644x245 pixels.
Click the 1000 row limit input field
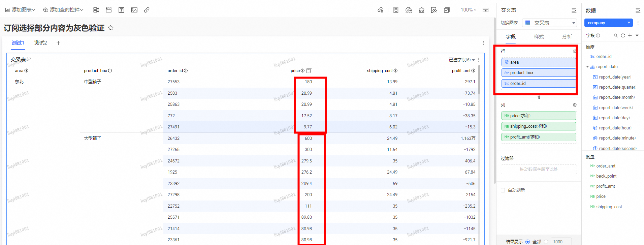click(561, 242)
